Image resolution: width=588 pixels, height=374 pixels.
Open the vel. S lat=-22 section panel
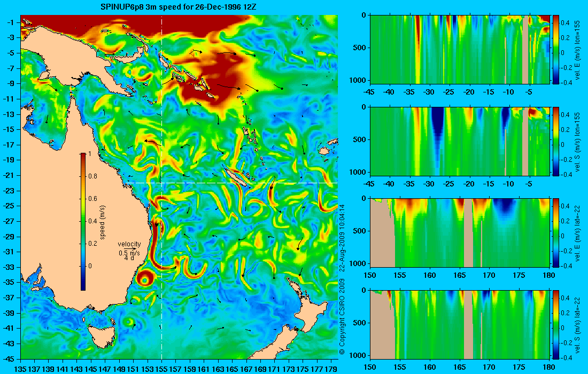pos(460,324)
